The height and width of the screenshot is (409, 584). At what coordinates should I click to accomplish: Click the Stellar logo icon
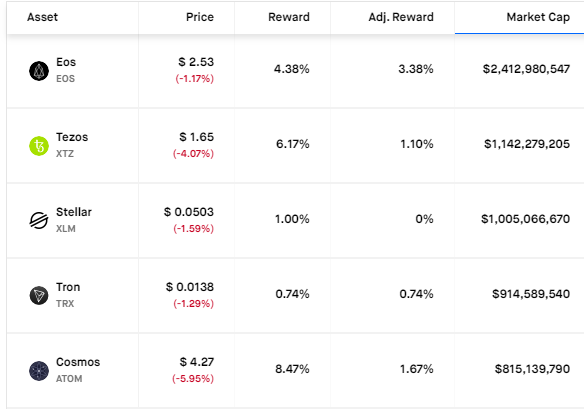pyautogui.click(x=39, y=221)
